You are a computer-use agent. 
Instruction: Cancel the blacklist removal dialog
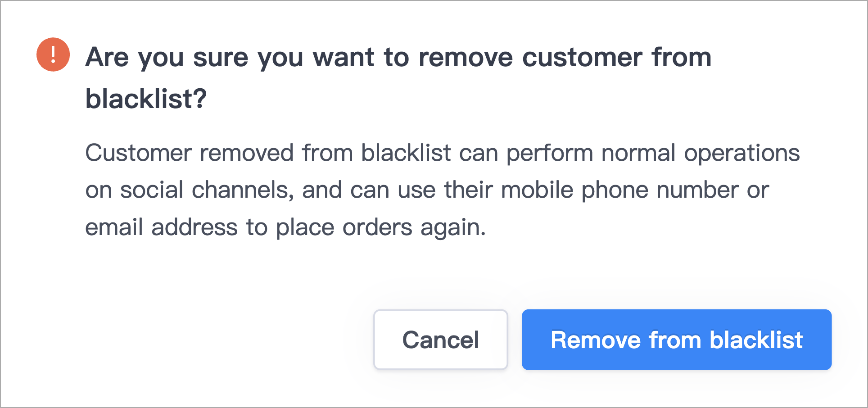pyautogui.click(x=441, y=340)
